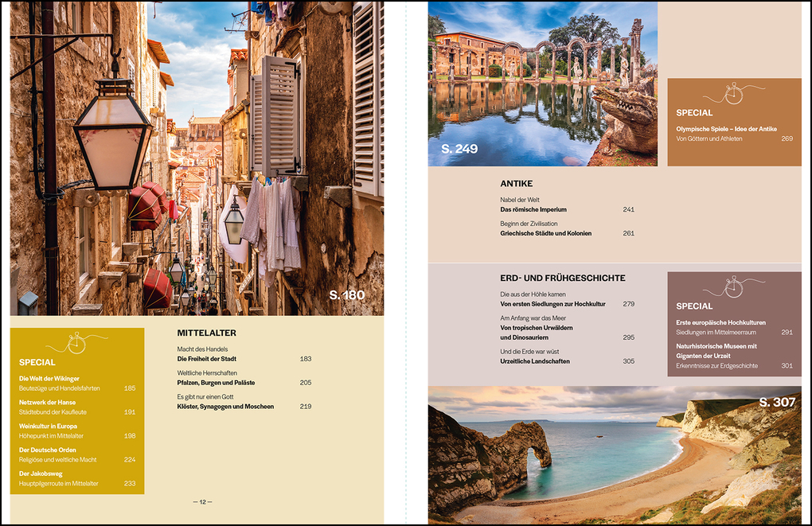Open the old town alley photo

(196, 158)
